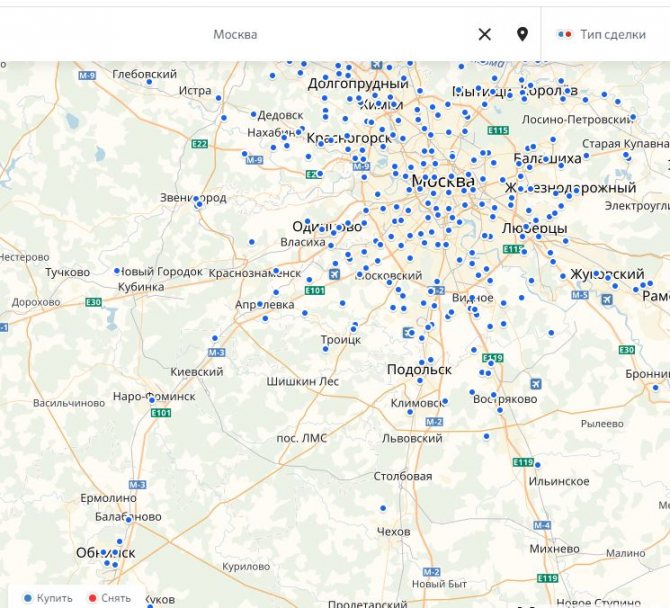Click the Троицк town label

(x=341, y=340)
